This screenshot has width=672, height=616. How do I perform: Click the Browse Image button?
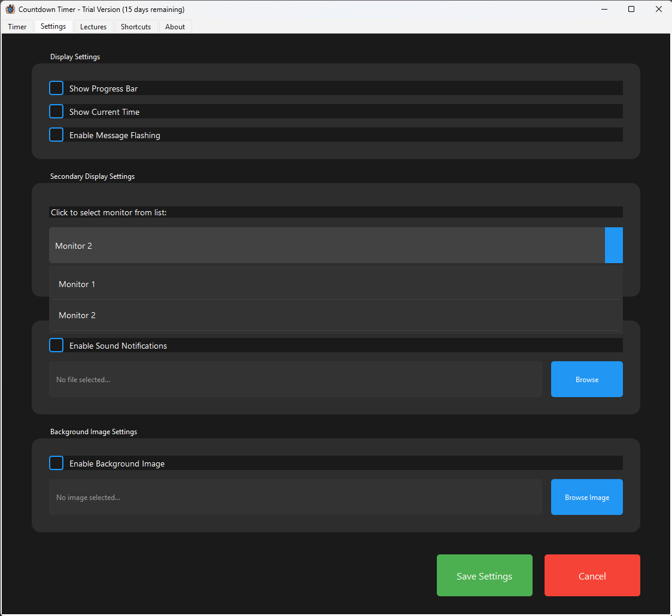[x=586, y=497]
